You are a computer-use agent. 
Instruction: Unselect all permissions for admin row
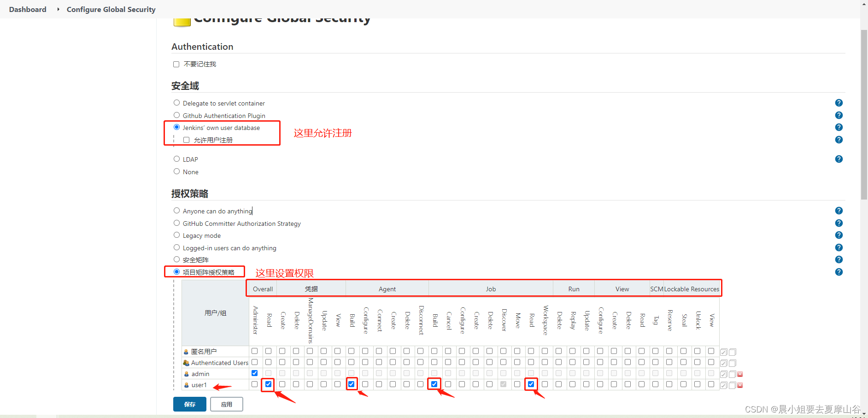(733, 374)
